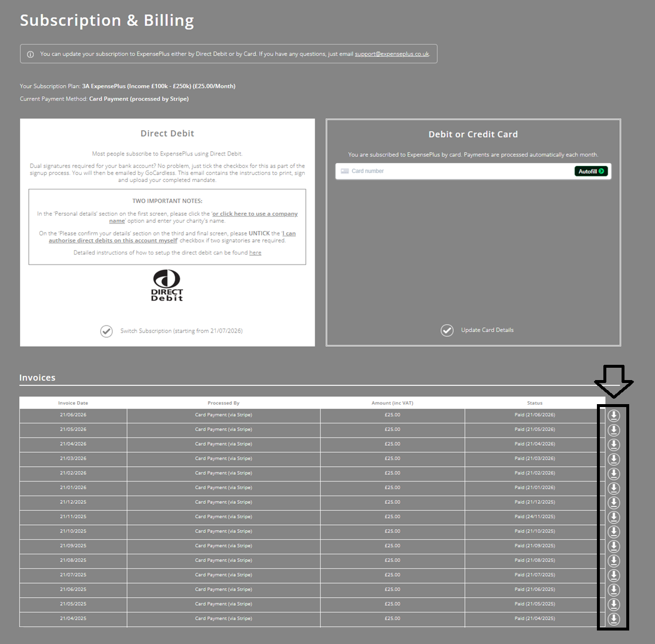
Task: Select the invoice date cell 21/08/2025
Action: [x=73, y=561]
